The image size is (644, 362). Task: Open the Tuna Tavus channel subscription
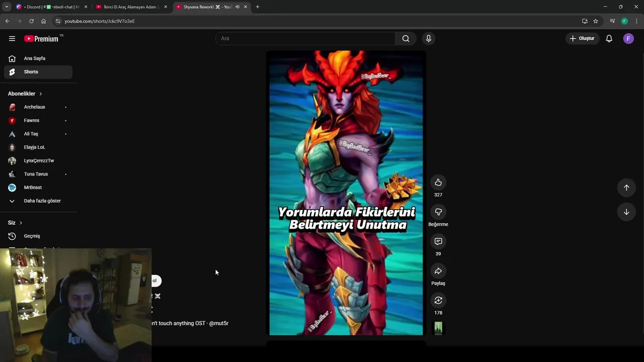[x=38, y=174]
